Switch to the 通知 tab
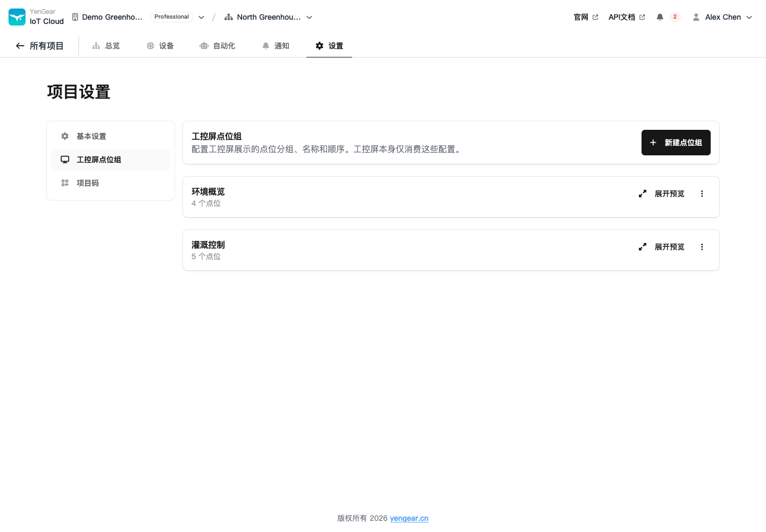 (x=276, y=46)
